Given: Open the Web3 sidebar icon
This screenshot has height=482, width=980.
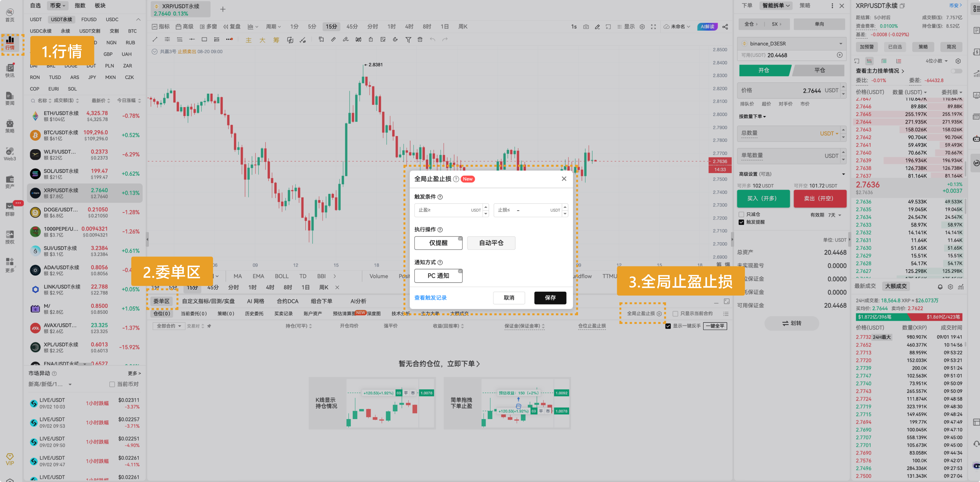Looking at the screenshot, I should (10, 154).
